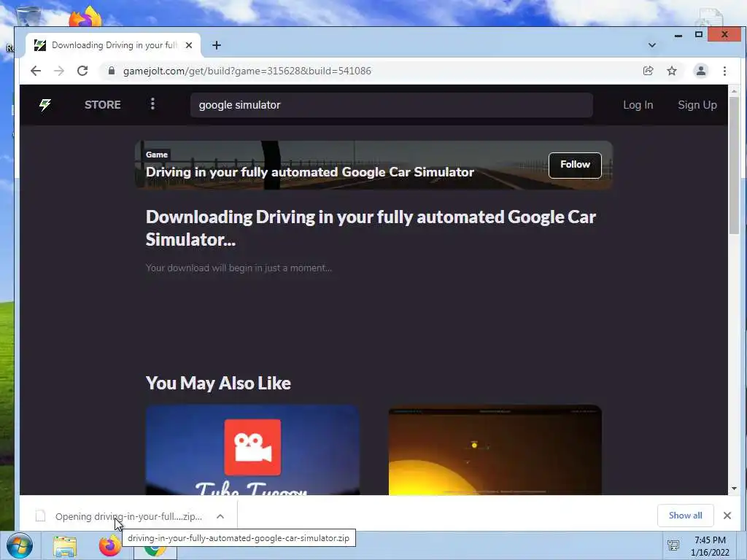Click the Sign Up link

point(697,105)
